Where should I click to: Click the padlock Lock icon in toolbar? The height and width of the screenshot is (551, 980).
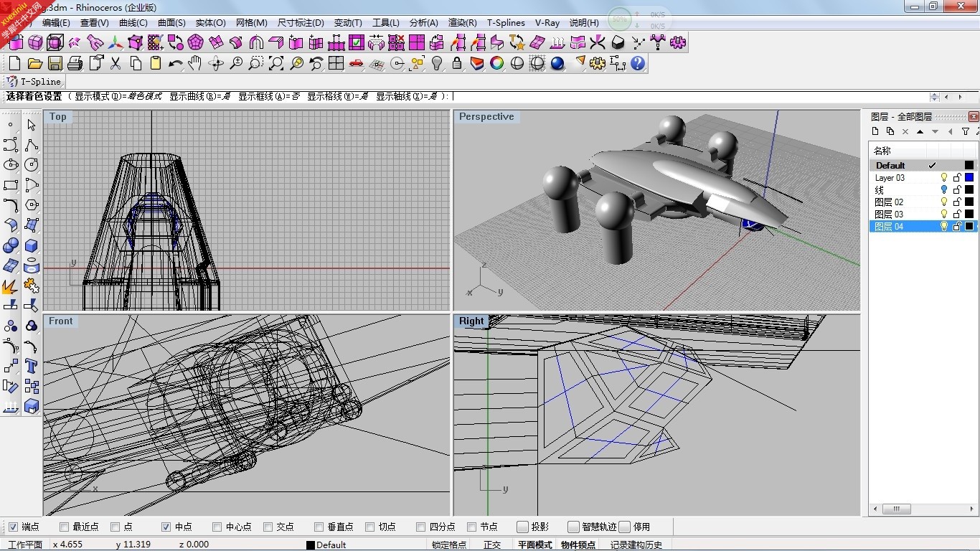point(457,64)
